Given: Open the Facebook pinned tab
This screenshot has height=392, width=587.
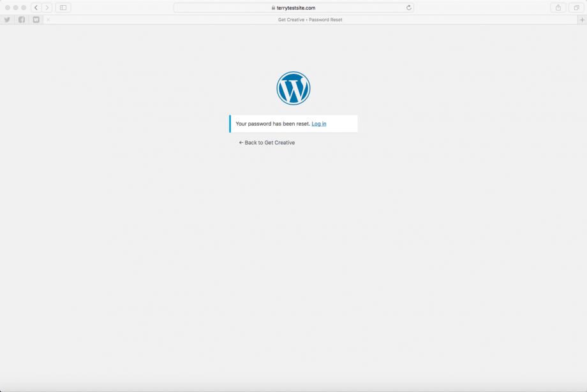Looking at the screenshot, I should (x=22, y=20).
